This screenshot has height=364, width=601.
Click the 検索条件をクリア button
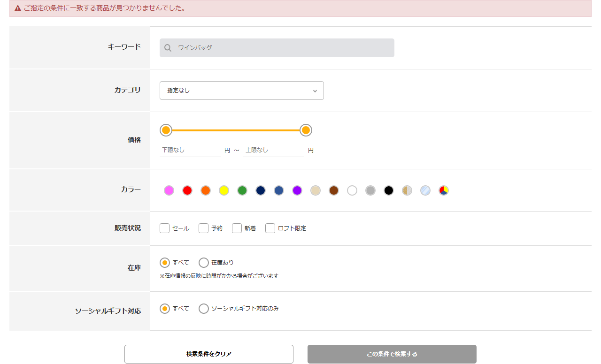(209, 354)
